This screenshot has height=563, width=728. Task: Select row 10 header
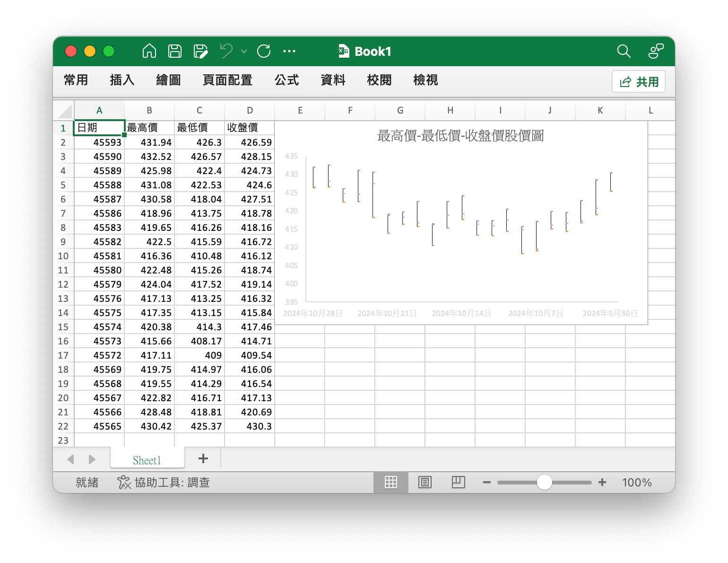(63, 256)
